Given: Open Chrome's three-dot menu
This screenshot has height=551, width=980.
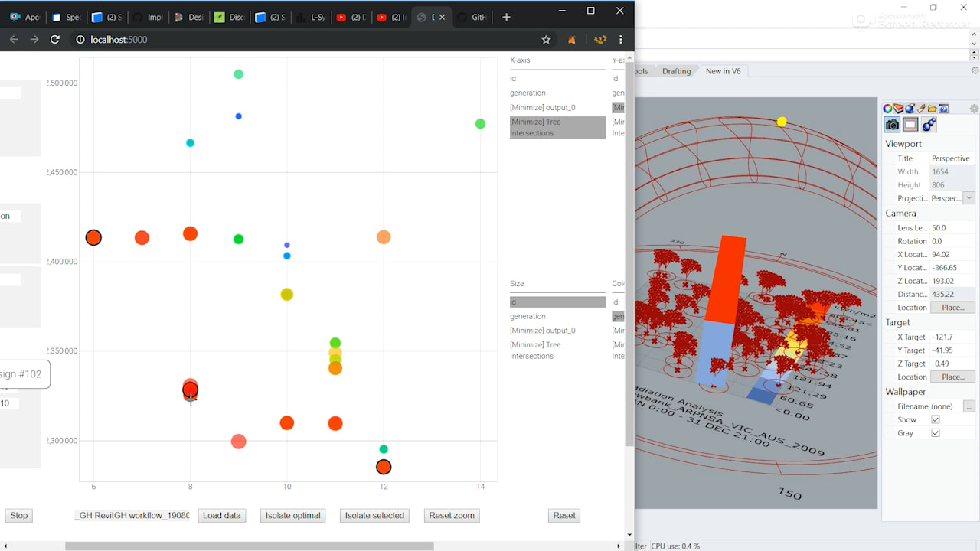Looking at the screenshot, I should point(621,40).
